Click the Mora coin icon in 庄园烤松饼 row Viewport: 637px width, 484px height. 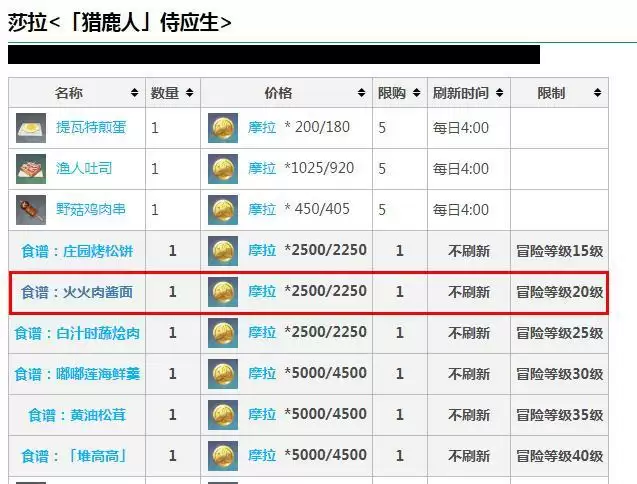pyautogui.click(x=223, y=251)
